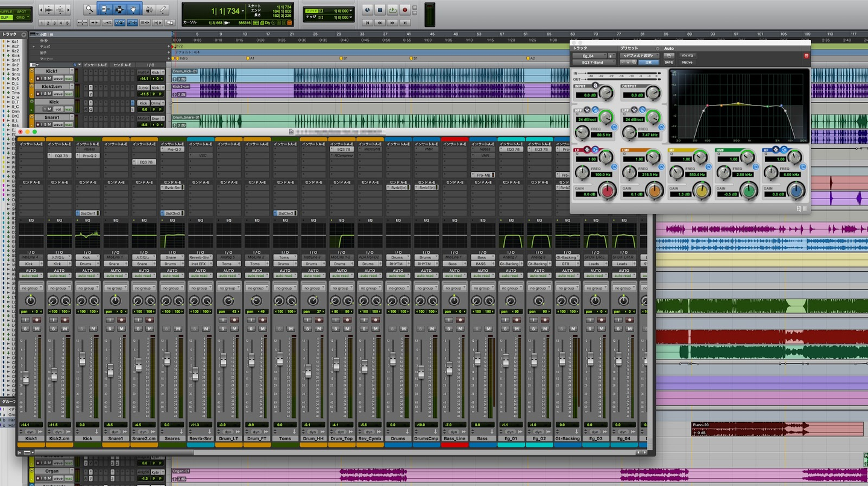Click the A1 marker on the timeline
This screenshot has height=486, width=868.
pos(247,58)
